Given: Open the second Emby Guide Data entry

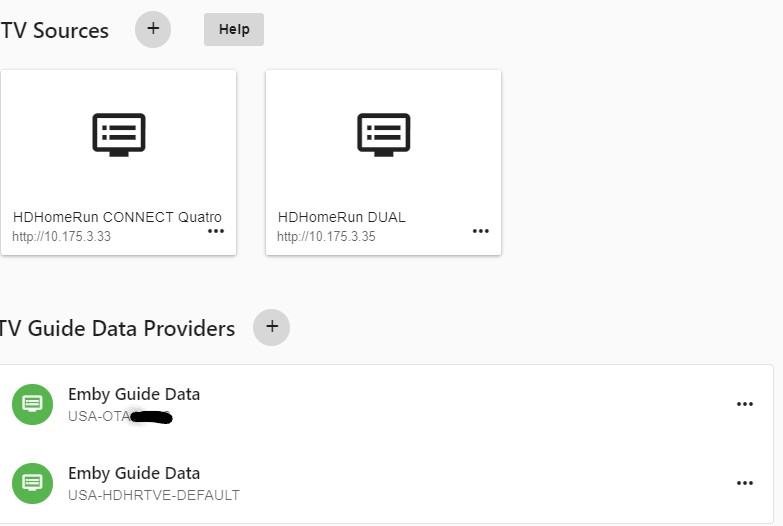Looking at the screenshot, I should (134, 473).
